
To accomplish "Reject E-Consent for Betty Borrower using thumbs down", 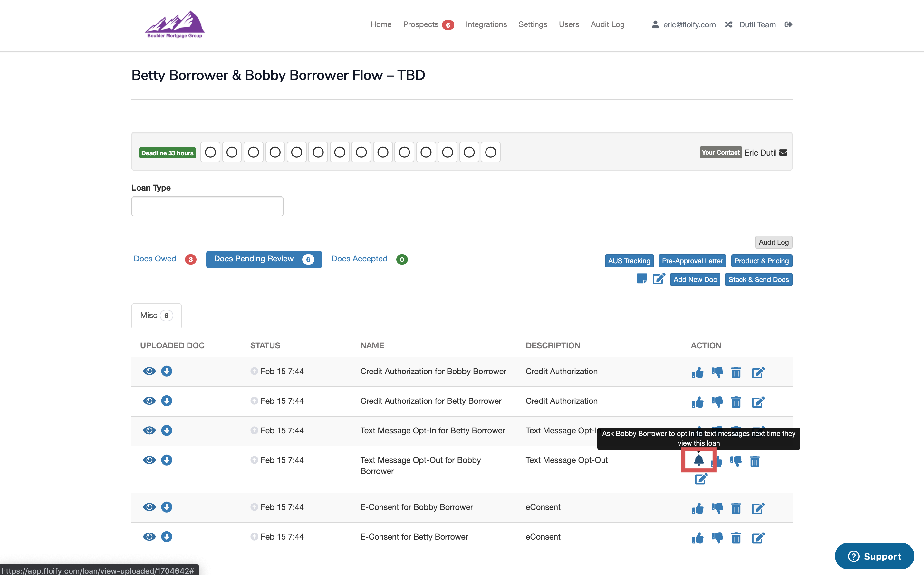I will 717,538.
